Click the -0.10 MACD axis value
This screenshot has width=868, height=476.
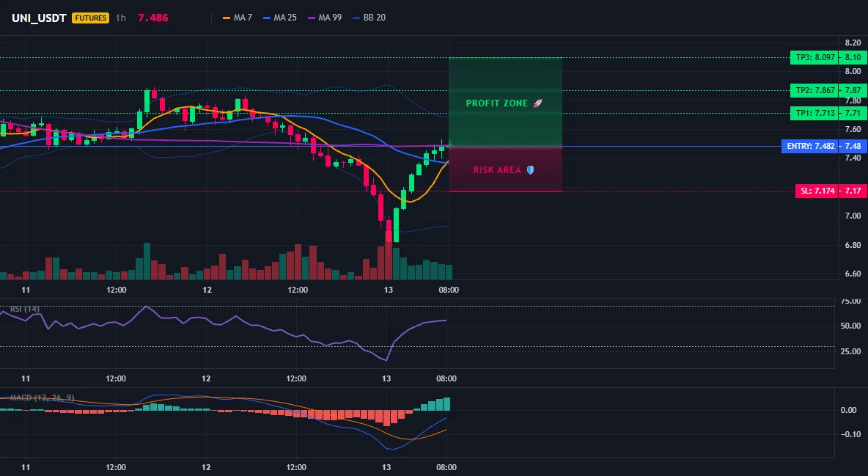coord(851,434)
